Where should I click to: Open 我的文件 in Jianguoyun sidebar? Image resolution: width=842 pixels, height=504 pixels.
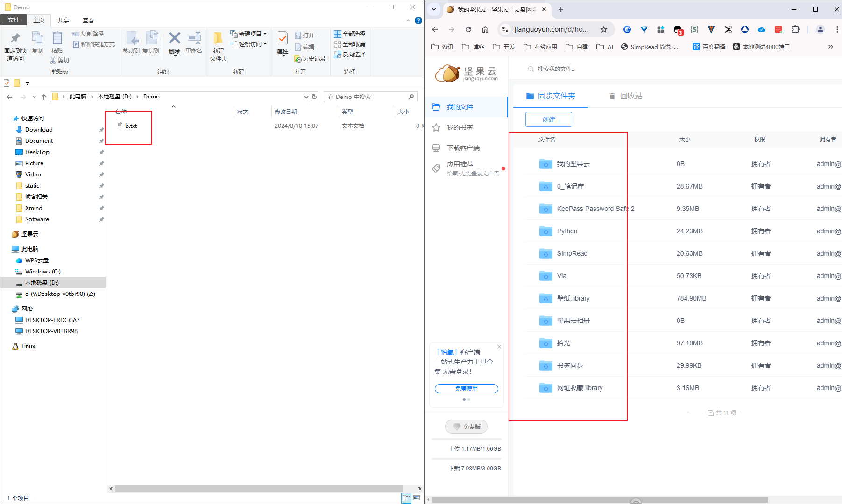coord(467,107)
